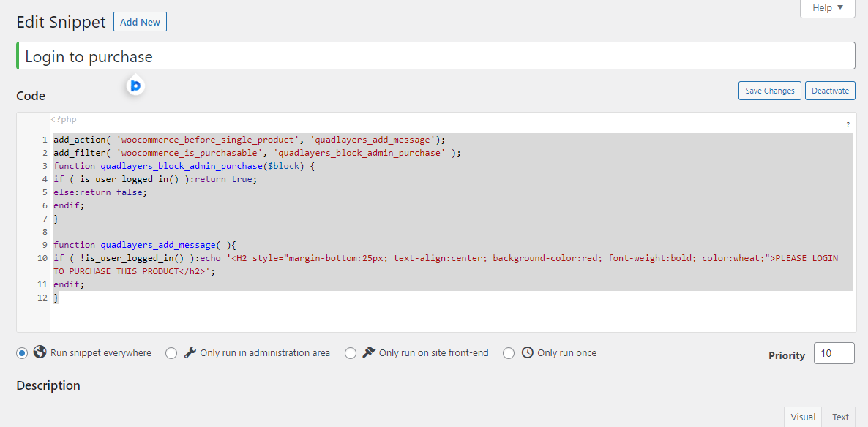Click the 'Code' section heading
This screenshot has height=427, width=868.
click(31, 96)
